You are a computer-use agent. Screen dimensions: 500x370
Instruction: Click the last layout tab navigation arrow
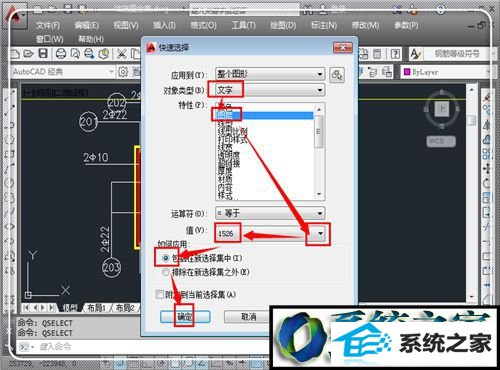tap(51, 308)
